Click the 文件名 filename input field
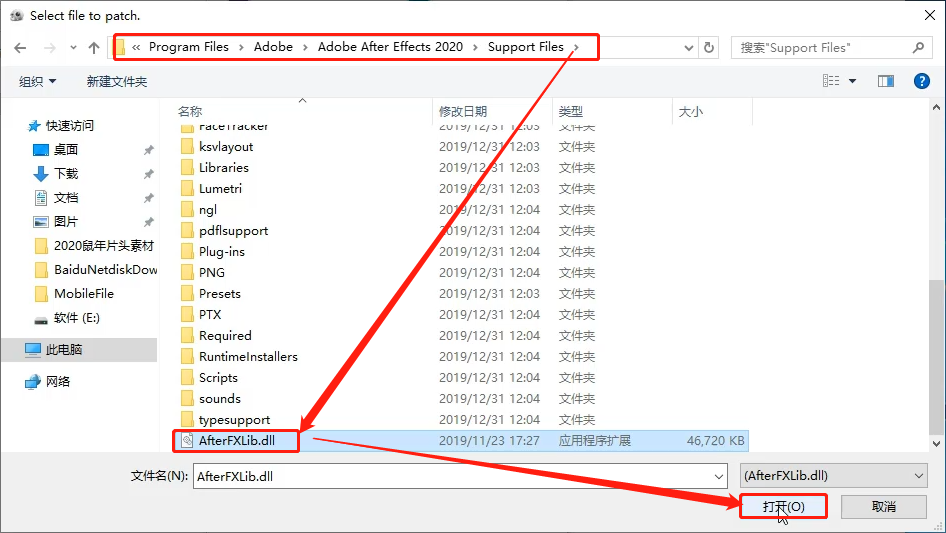Image resolution: width=946 pixels, height=533 pixels. 452,476
